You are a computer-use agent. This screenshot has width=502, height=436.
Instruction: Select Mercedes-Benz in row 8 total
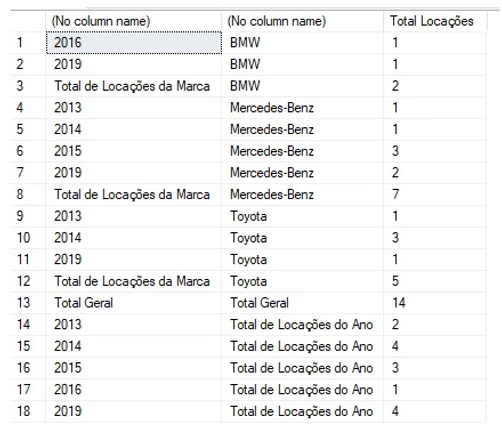[x=302, y=194]
